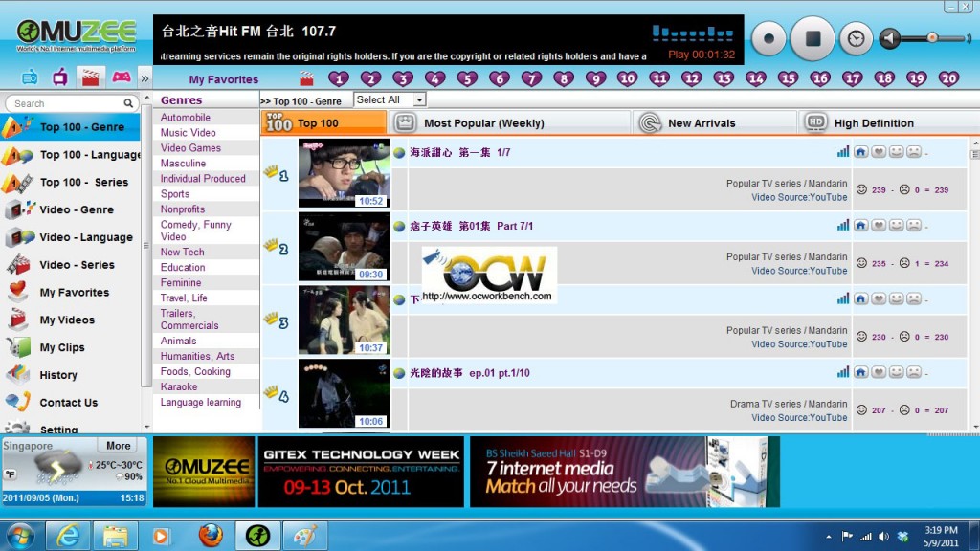Open the 光陰的故事 ep.01 pt.1/10 title
The width and height of the screenshot is (980, 551).
click(469, 373)
